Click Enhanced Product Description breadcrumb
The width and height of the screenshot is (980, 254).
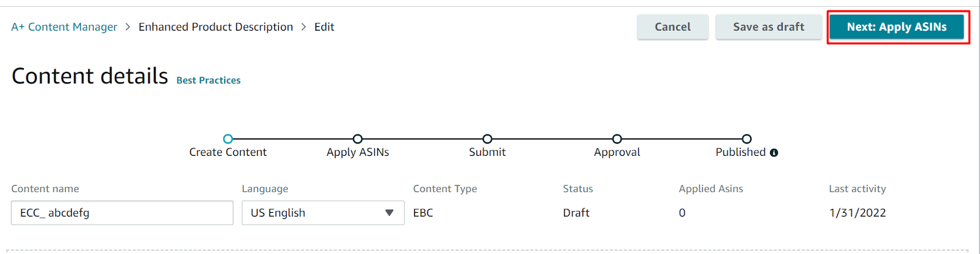216,27
